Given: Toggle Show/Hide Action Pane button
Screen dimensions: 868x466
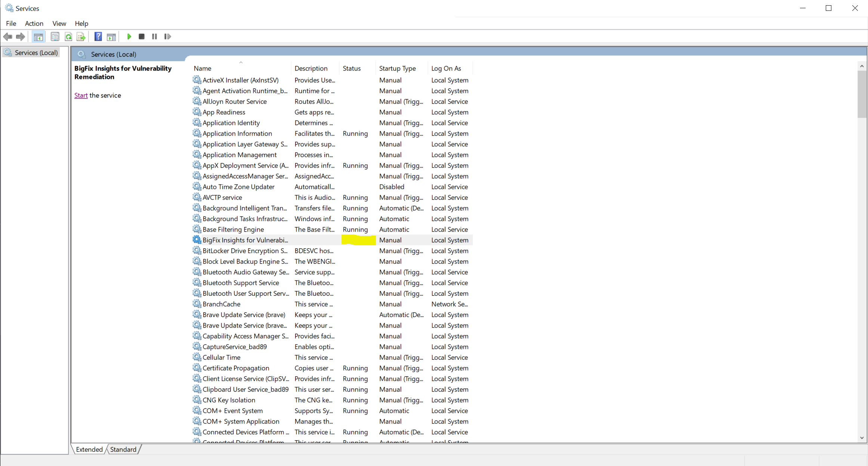Looking at the screenshot, I should coord(111,37).
